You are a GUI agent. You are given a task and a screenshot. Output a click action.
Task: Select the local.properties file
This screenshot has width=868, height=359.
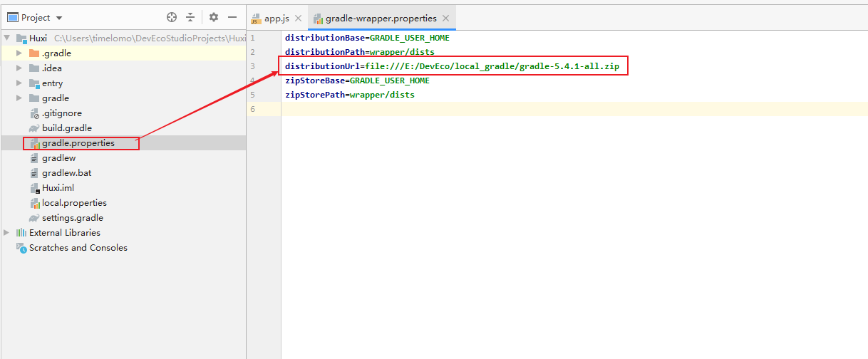[x=74, y=202]
